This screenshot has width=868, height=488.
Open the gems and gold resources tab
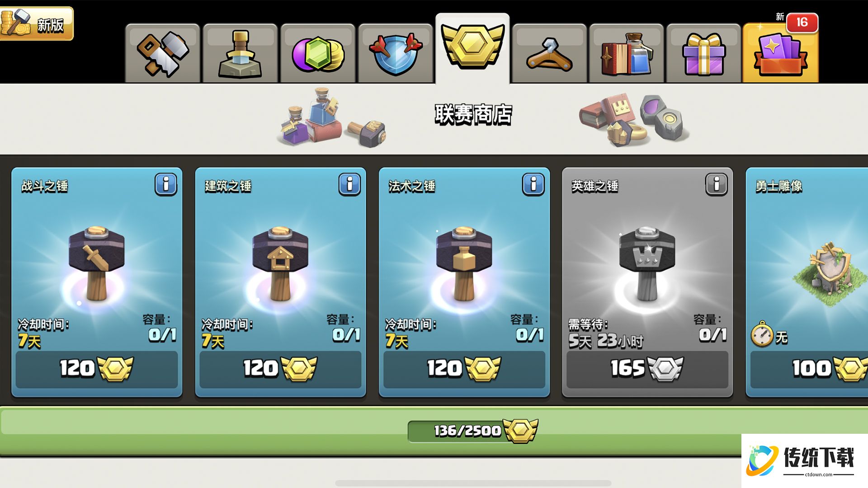point(318,53)
